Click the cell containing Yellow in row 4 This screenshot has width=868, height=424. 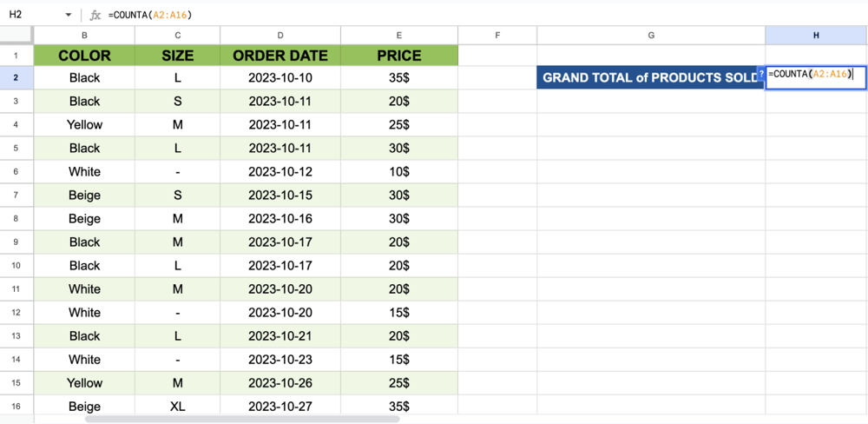84,125
